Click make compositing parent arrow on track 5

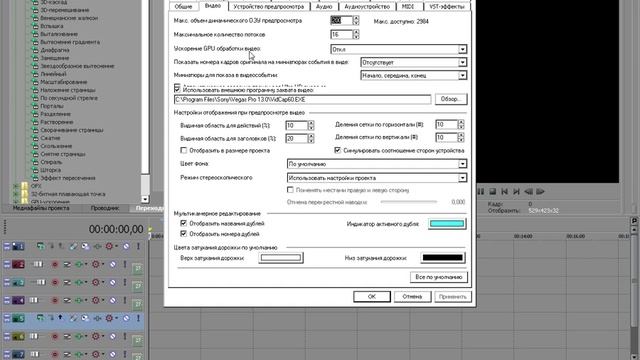[x=60, y=318]
